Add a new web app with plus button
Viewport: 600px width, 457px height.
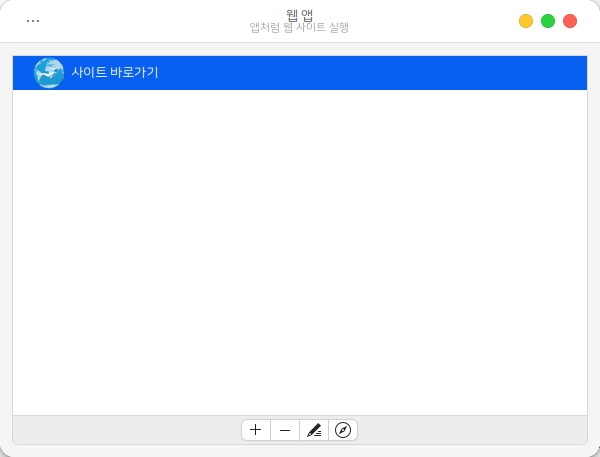tap(256, 430)
